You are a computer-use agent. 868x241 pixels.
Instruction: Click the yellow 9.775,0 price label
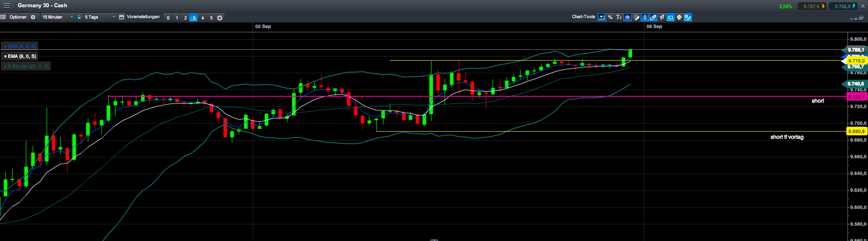click(x=856, y=61)
